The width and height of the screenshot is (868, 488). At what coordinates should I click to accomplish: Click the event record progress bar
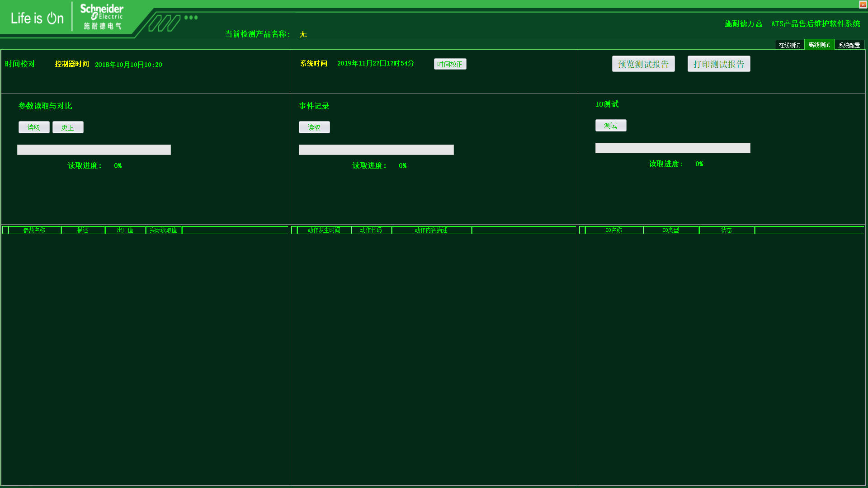(376, 150)
